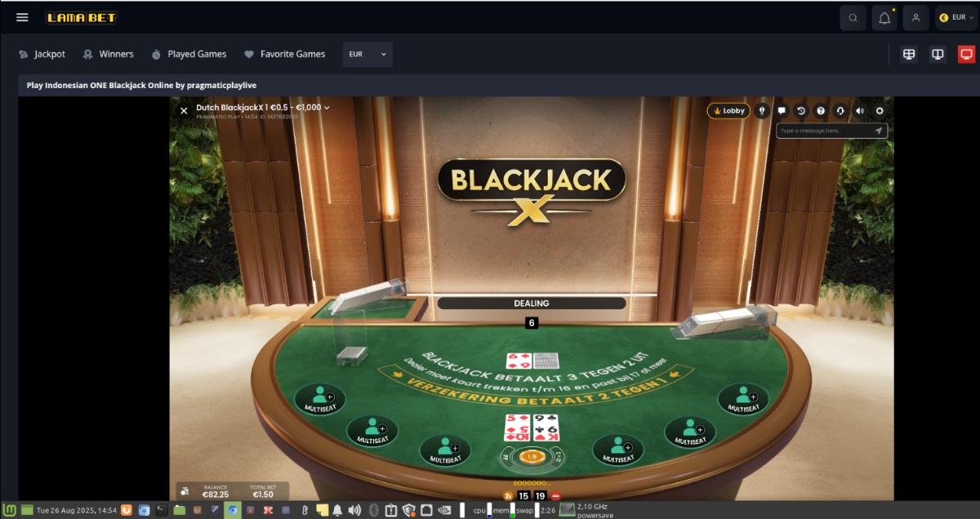Viewport: 980px width, 519px height.
Task: Open the file manager folder in the taskbar
Action: (179, 510)
